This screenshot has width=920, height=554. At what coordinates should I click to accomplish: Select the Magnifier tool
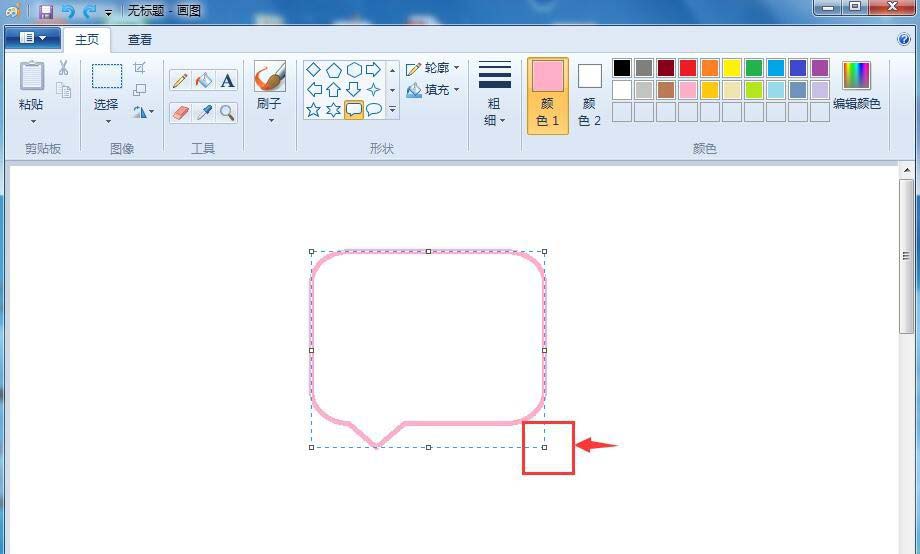click(x=227, y=112)
